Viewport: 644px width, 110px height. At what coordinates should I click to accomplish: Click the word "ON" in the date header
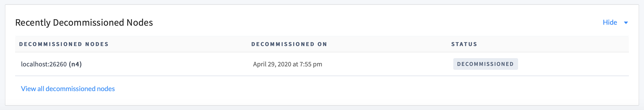[322, 44]
